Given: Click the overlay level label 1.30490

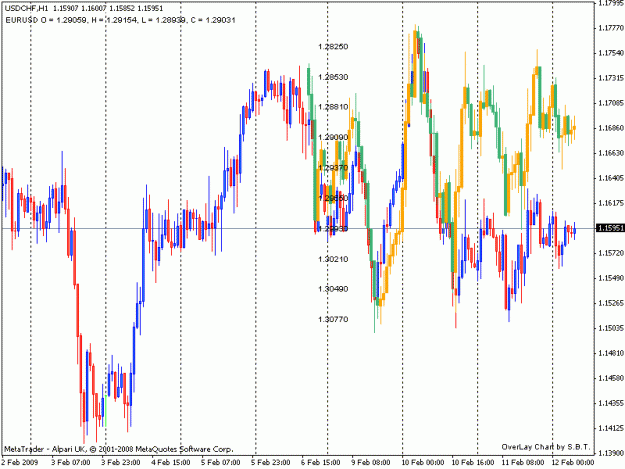Looking at the screenshot, I should click(x=333, y=289).
